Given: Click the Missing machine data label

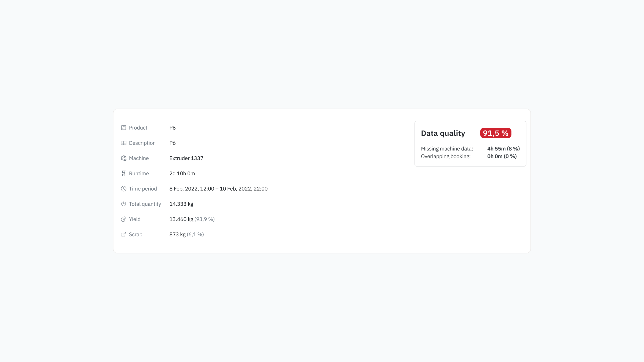Looking at the screenshot, I should [447, 149].
